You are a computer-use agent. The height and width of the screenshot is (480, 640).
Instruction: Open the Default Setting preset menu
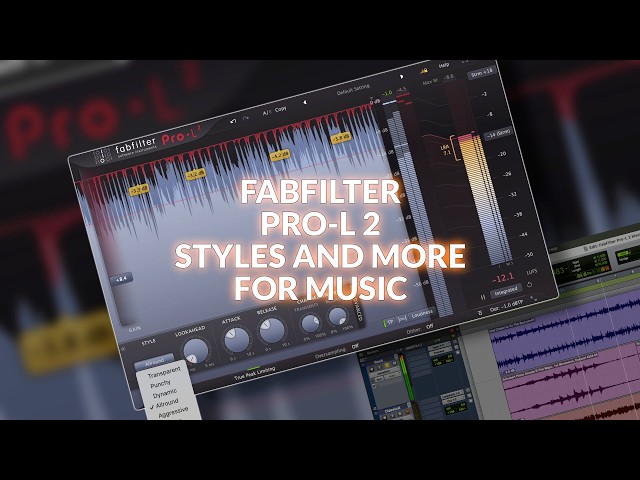click(353, 89)
